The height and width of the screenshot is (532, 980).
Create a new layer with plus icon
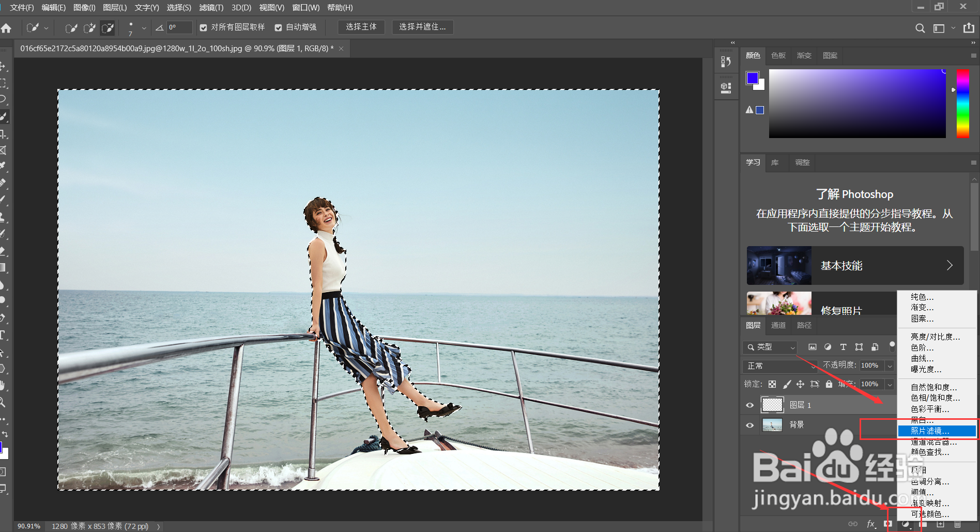(x=941, y=524)
